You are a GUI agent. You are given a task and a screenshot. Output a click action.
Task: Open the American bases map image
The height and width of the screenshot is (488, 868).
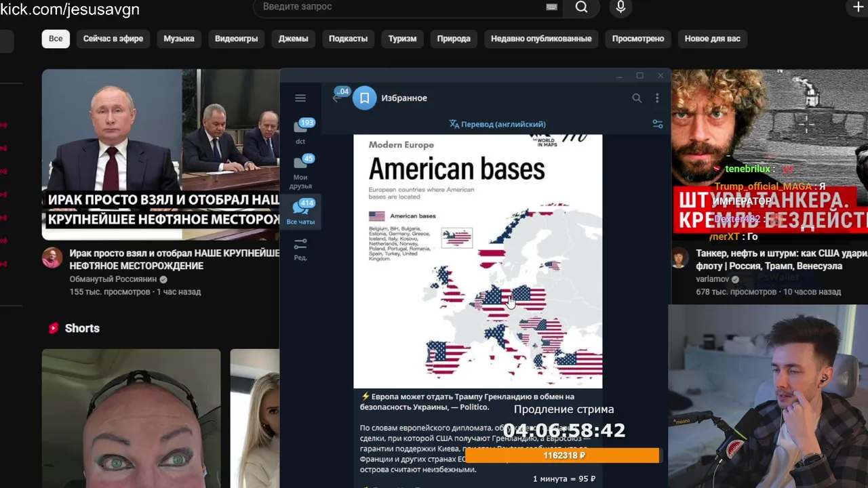(x=478, y=261)
